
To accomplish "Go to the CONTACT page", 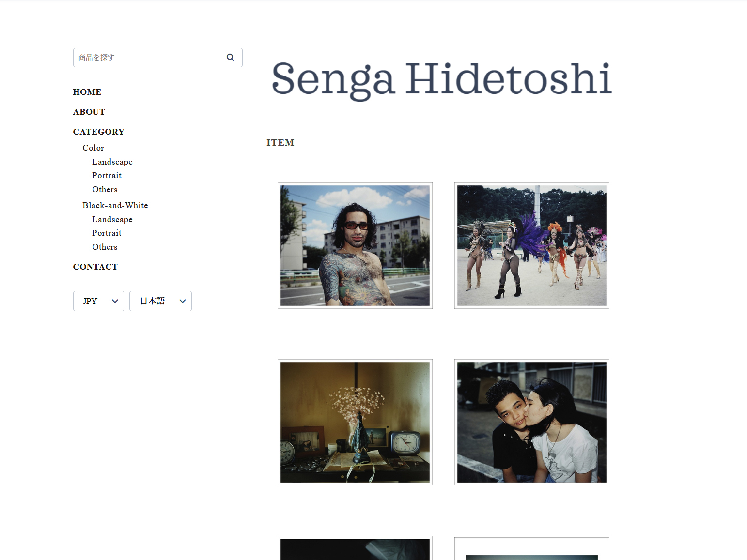I will click(x=95, y=267).
